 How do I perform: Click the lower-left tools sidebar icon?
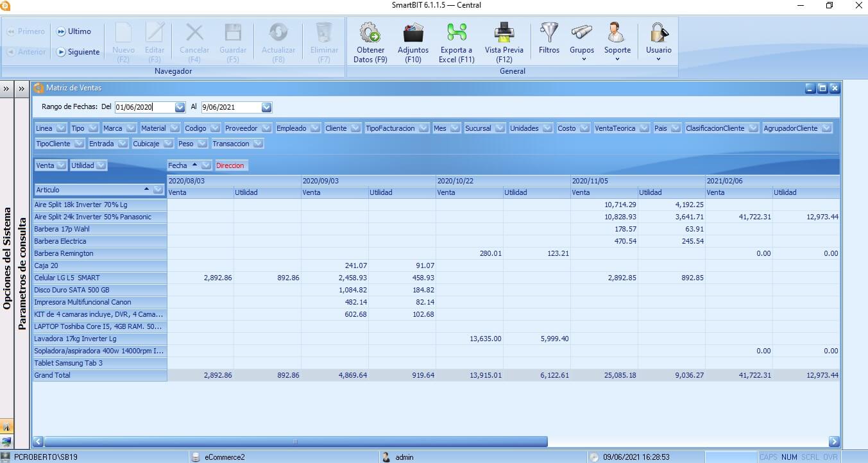coord(6,426)
